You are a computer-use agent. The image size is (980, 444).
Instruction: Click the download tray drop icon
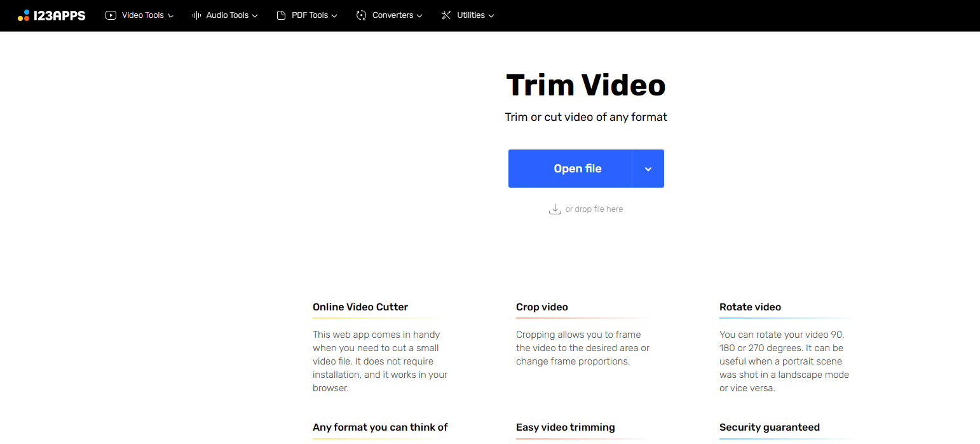(x=555, y=209)
